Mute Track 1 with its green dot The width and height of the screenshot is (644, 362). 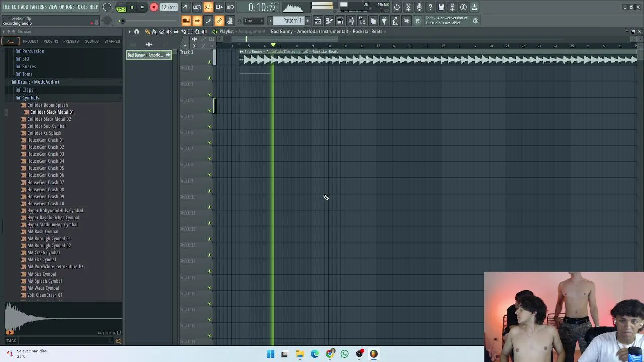click(209, 62)
